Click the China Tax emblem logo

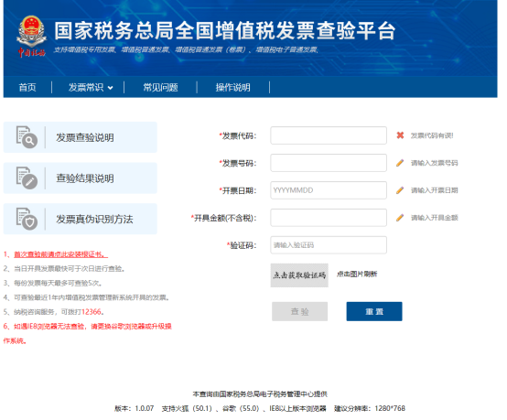point(31,37)
